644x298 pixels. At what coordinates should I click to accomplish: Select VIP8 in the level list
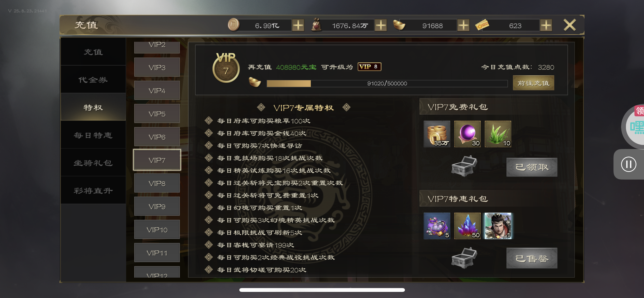(157, 183)
